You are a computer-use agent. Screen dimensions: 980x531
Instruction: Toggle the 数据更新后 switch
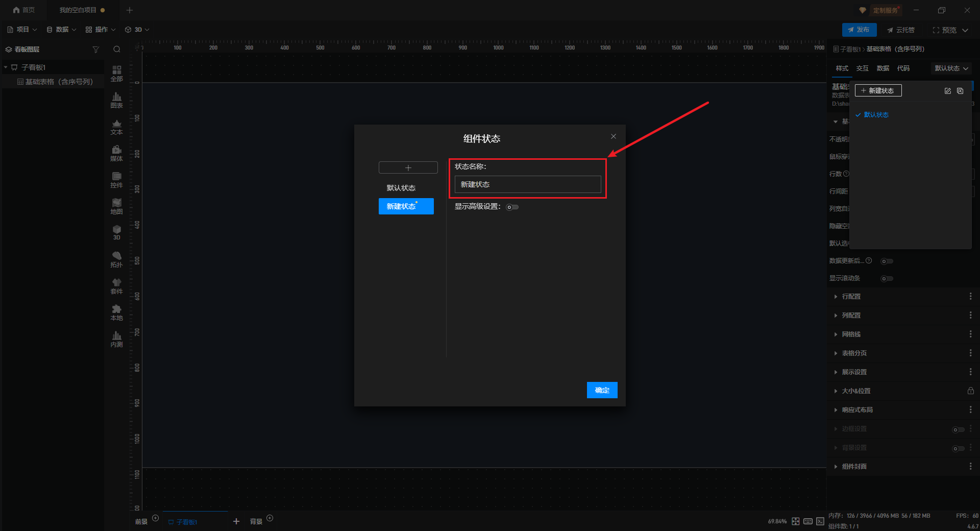[x=887, y=261]
